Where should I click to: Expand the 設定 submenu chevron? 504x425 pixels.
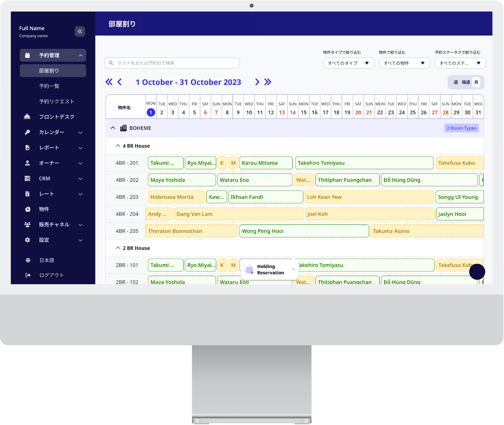pyautogui.click(x=81, y=240)
